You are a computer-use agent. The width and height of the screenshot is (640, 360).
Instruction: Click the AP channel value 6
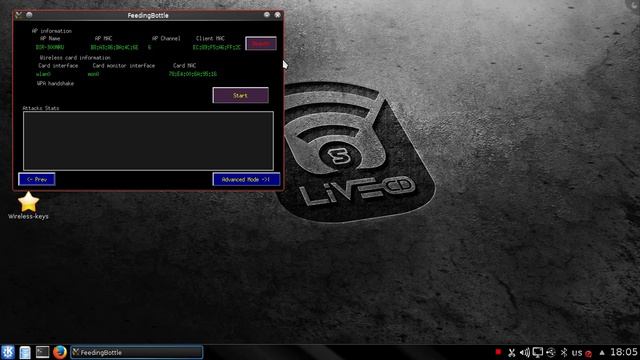(149, 47)
